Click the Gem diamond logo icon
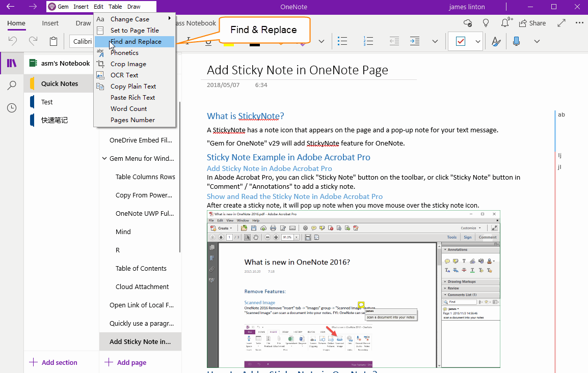 (x=52, y=7)
